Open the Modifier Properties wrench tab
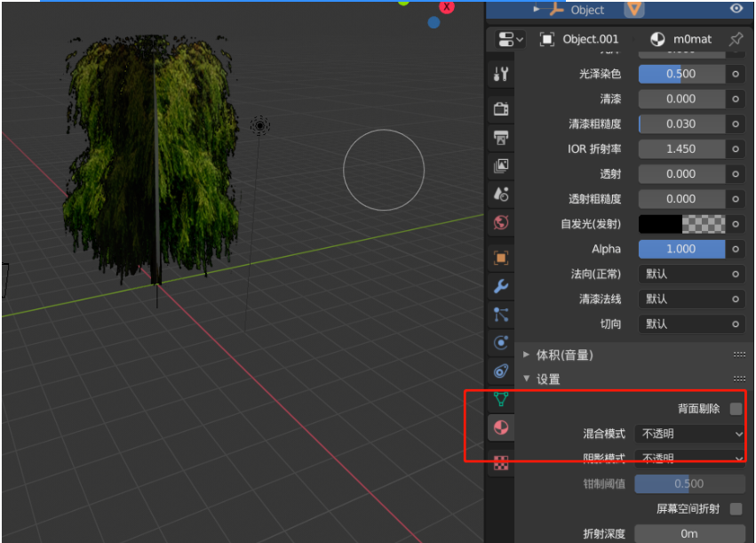The width and height of the screenshot is (756, 543). (x=501, y=286)
